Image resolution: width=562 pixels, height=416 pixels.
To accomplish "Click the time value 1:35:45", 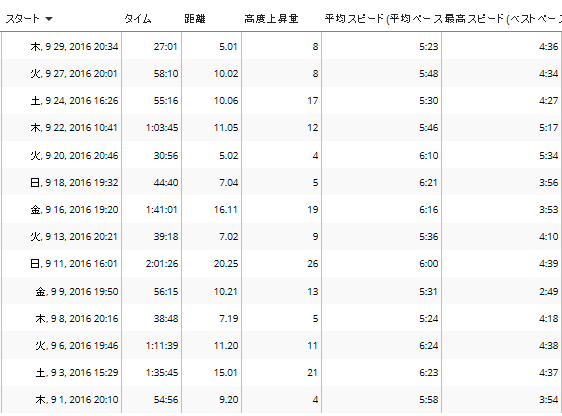I will point(162,373).
